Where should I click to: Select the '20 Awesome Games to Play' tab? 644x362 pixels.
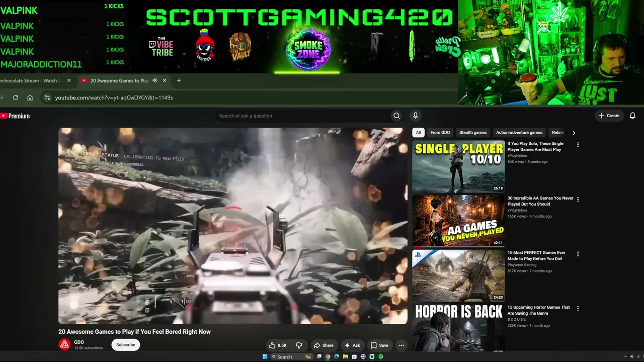tap(119, 80)
